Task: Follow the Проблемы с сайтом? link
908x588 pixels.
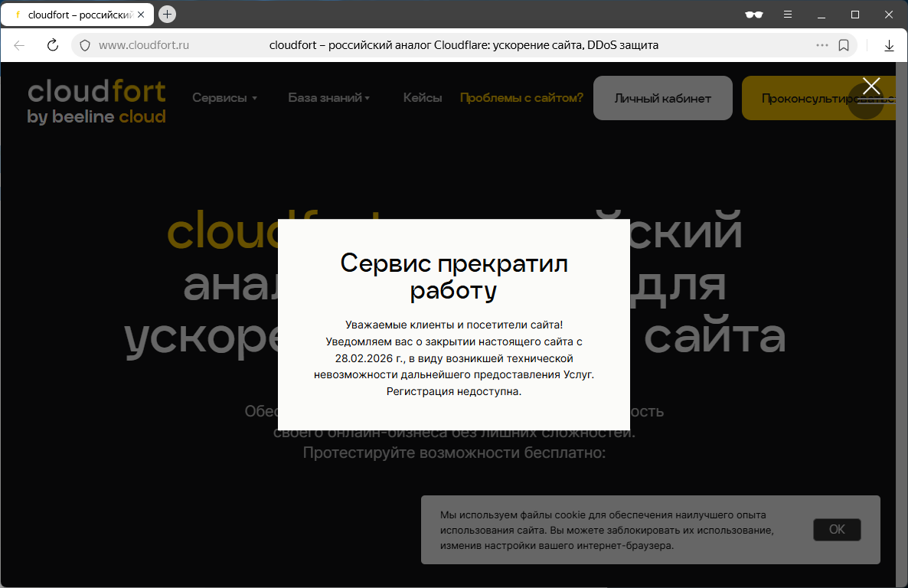Action: click(521, 98)
